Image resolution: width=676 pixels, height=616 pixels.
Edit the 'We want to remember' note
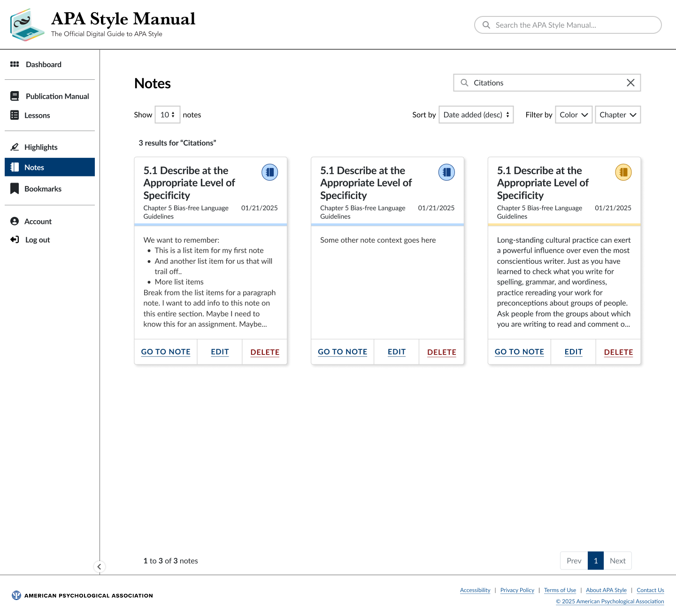point(220,352)
